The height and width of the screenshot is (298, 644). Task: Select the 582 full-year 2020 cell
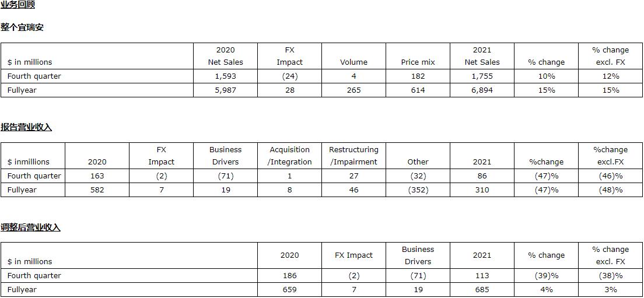coord(97,190)
